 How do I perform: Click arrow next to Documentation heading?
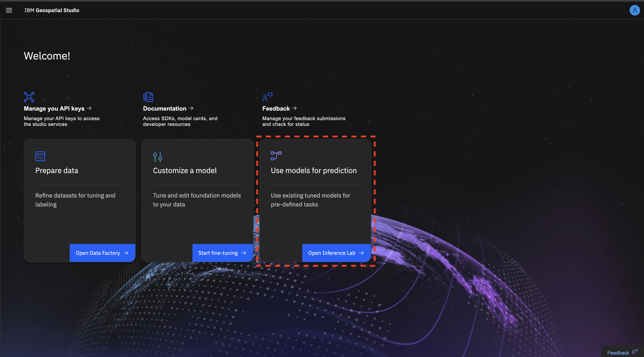tap(191, 108)
